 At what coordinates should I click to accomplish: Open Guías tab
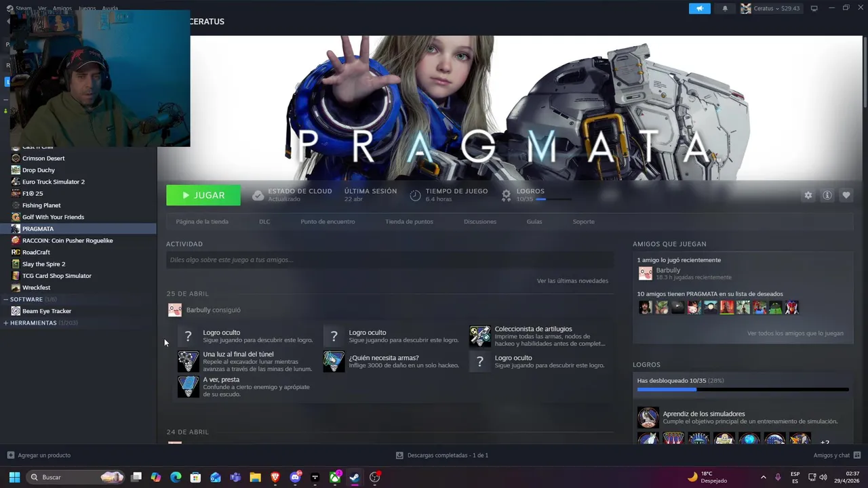click(534, 222)
